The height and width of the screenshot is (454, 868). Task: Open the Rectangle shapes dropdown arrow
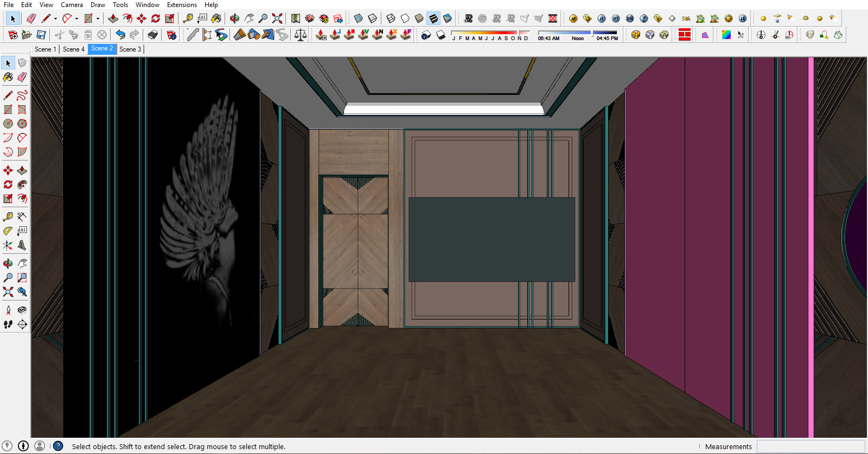point(98,18)
